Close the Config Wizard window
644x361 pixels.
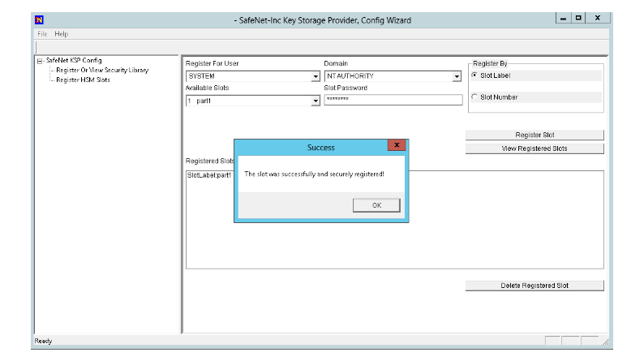click(x=598, y=18)
